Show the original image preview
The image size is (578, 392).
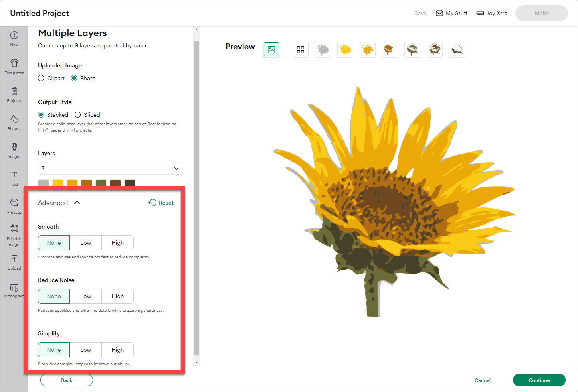(271, 50)
